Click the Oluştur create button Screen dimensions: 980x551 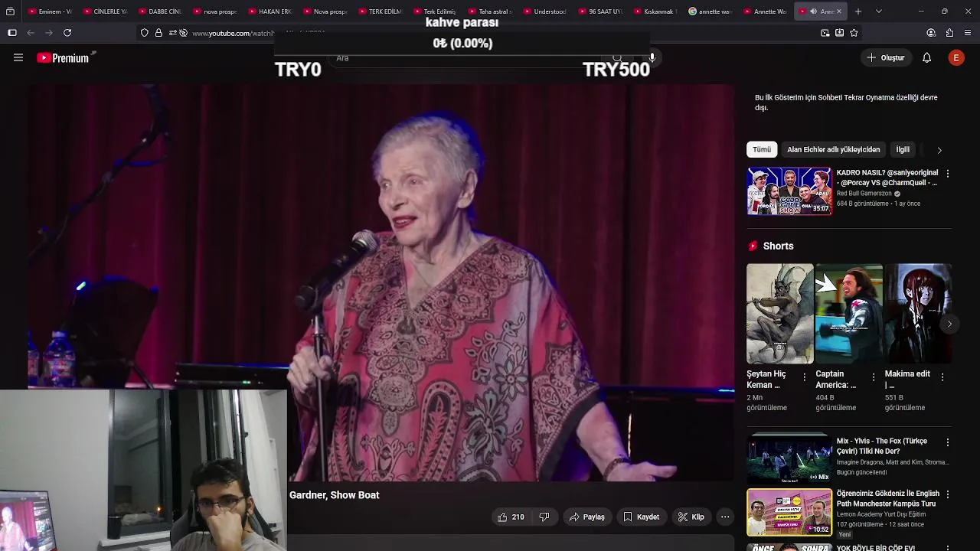[886, 57]
